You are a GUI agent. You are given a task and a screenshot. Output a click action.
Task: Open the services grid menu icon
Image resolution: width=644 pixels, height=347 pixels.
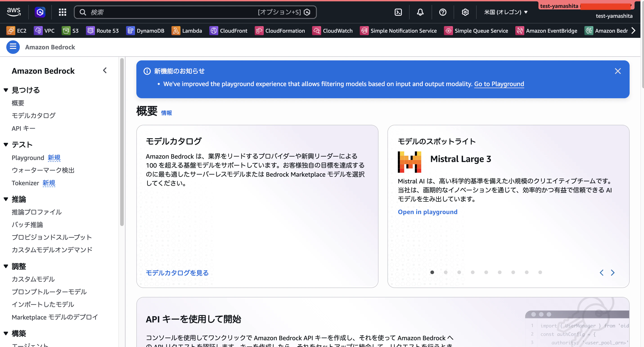click(62, 12)
